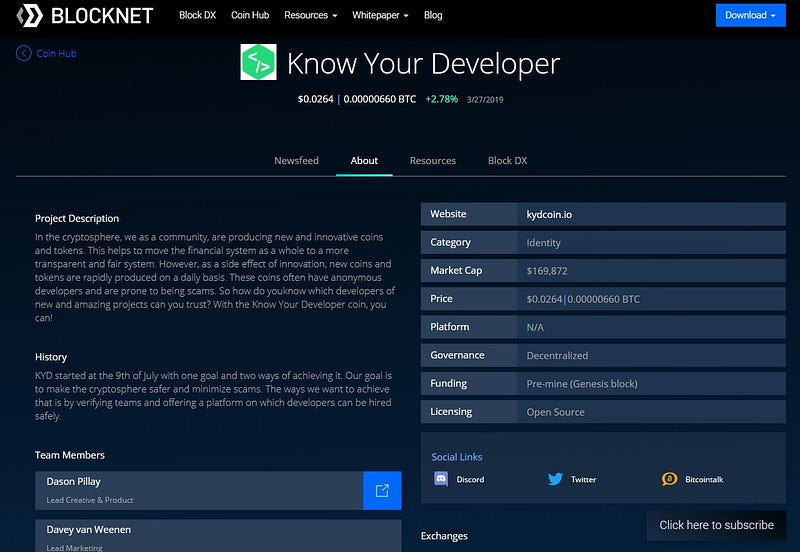
Task: Click here to subscribe button
Action: click(716, 525)
